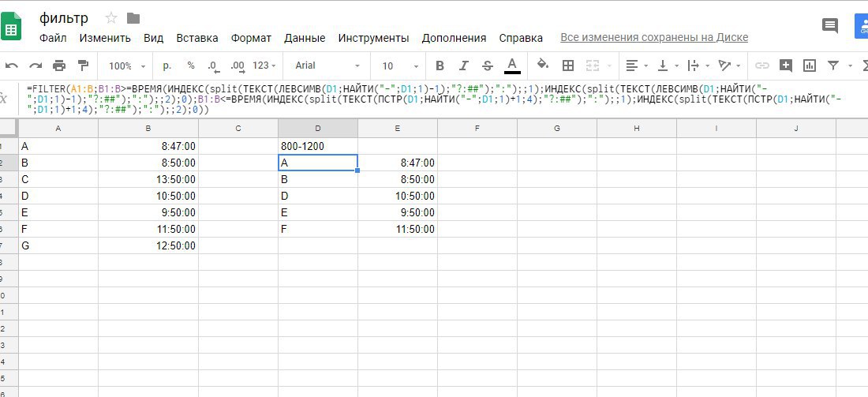Select cell with 800-1200
Image resolution: width=868 pixels, height=397 pixels.
[x=318, y=146]
